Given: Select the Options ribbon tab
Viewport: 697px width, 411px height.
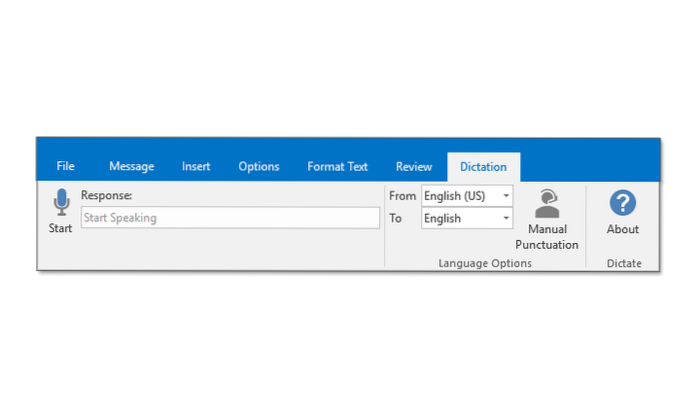Looking at the screenshot, I should point(258,166).
